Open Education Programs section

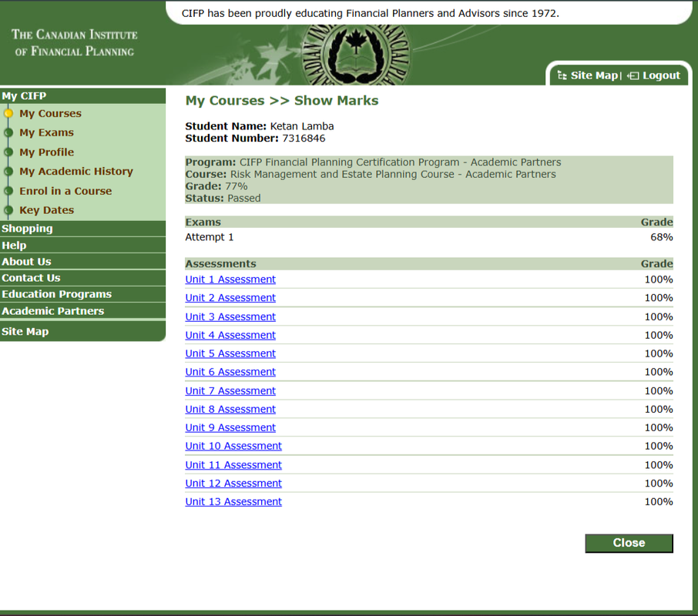coord(82,294)
